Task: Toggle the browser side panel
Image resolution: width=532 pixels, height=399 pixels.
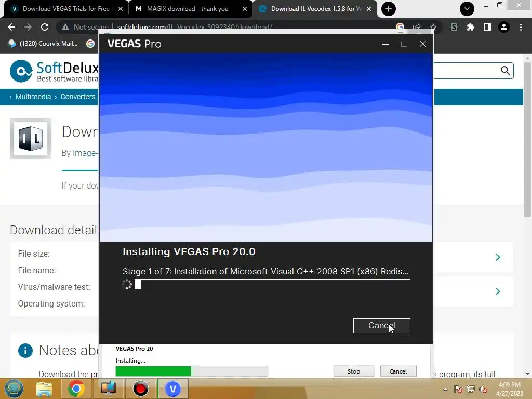Action: coord(487,27)
